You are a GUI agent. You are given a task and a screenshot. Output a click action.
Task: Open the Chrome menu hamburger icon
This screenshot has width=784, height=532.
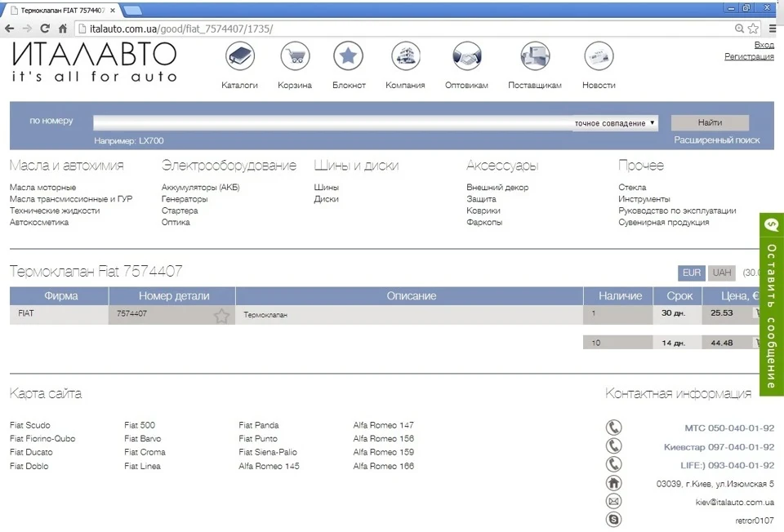[773, 29]
